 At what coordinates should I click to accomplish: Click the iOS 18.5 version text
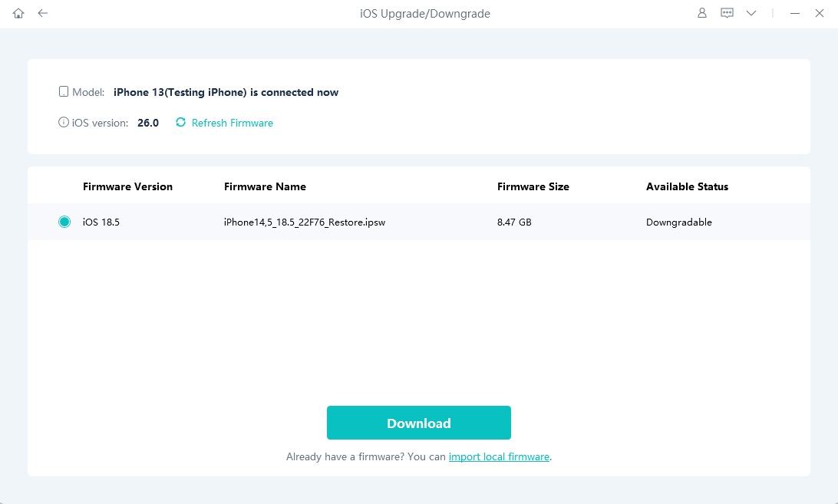[x=101, y=222]
